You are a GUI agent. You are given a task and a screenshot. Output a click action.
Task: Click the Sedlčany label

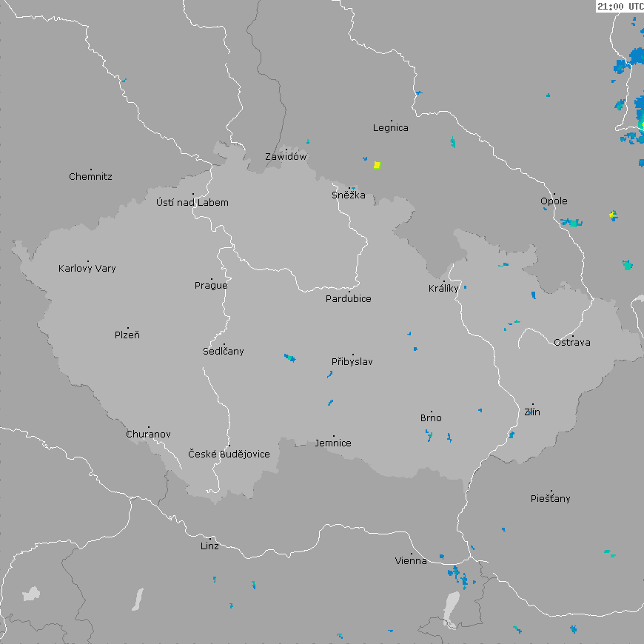(x=224, y=351)
